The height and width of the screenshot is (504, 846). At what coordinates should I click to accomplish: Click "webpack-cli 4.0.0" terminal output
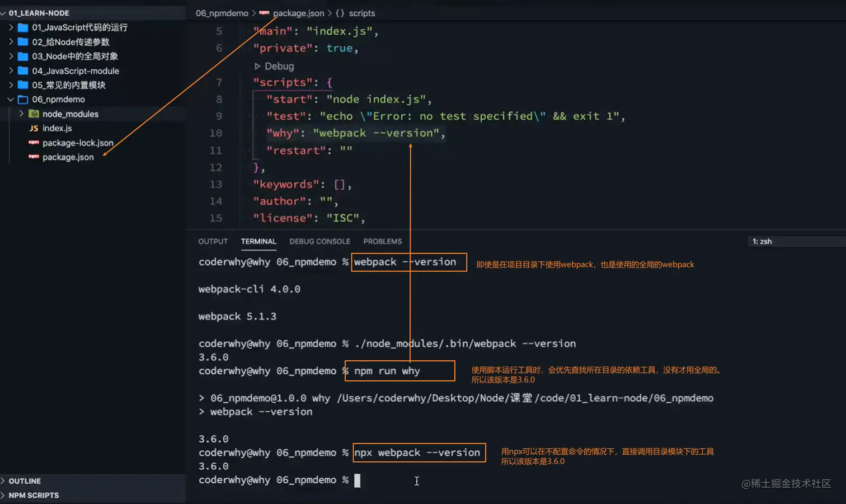coord(249,289)
